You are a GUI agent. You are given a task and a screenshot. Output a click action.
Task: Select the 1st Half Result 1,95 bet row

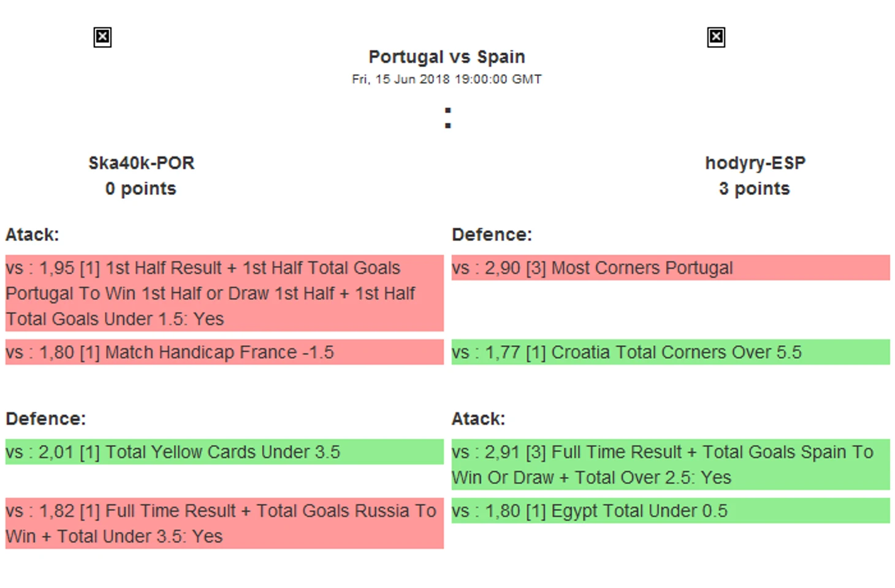(x=224, y=293)
